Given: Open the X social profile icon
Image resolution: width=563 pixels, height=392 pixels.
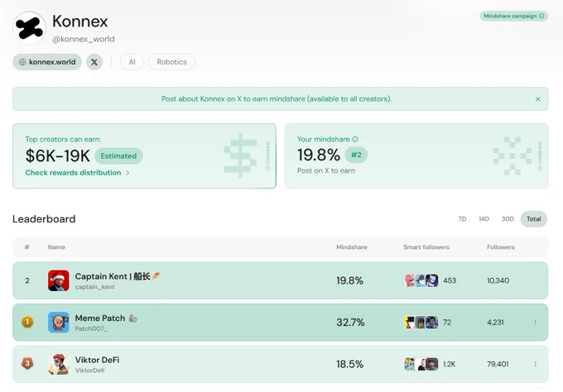Looking at the screenshot, I should pos(94,62).
